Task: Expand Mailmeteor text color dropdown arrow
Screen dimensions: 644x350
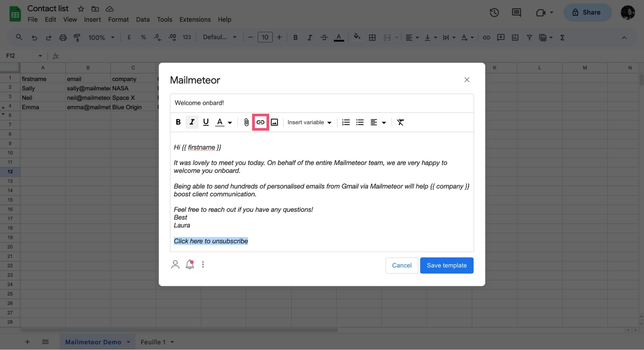Action: point(230,123)
